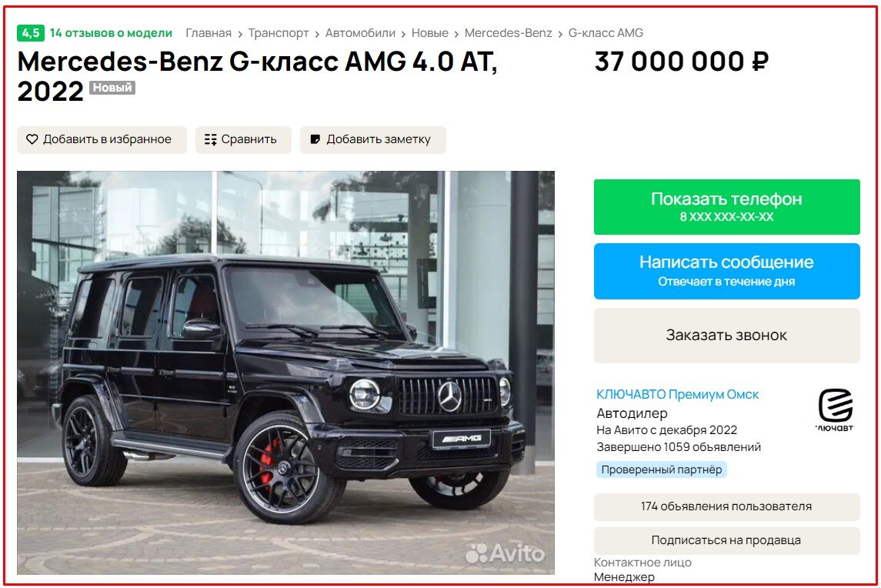Click the Заказать звонок button
The image size is (881, 588).
[x=726, y=335]
